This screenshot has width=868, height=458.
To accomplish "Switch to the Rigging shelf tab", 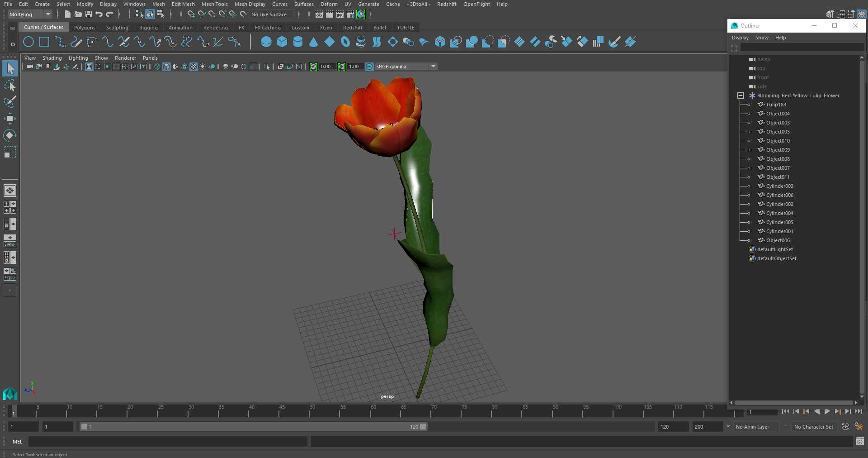I will (x=148, y=28).
